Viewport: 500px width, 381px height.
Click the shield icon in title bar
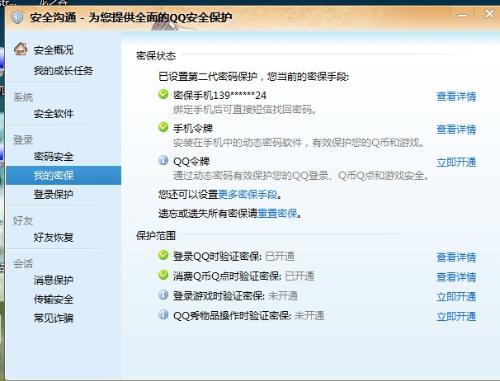(x=17, y=17)
